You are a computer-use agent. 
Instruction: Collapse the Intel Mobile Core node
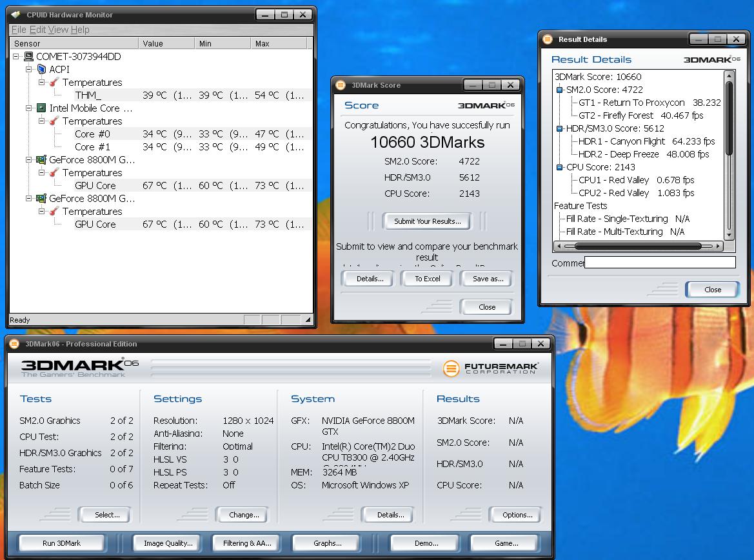coord(29,108)
